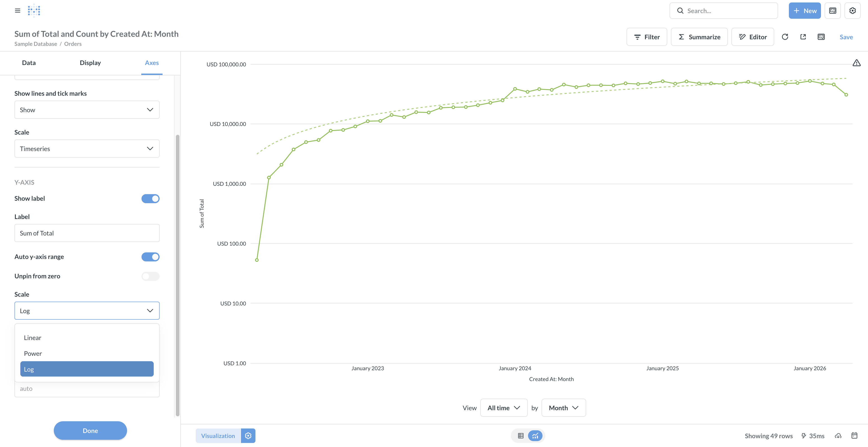Click the download results cloud icon

click(838, 435)
